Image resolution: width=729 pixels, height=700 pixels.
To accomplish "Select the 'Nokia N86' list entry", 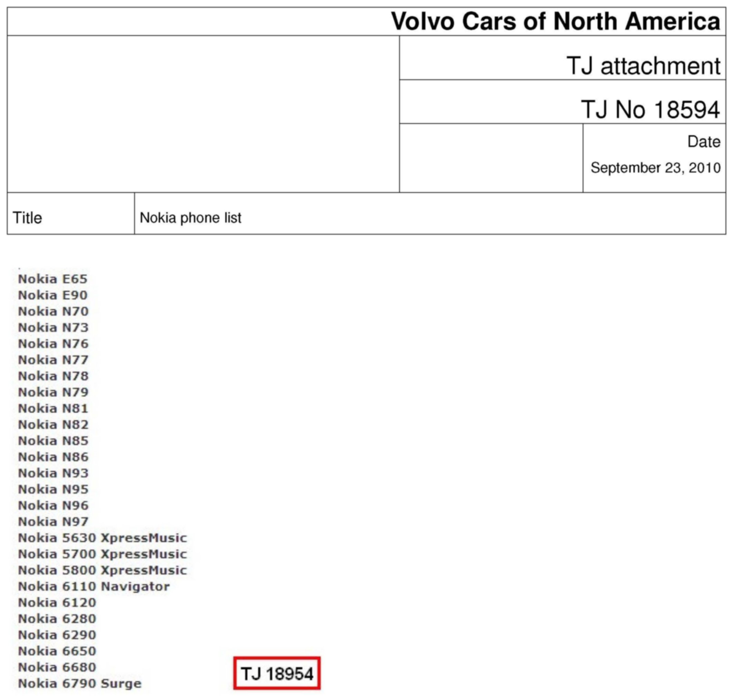I will (x=53, y=457).
